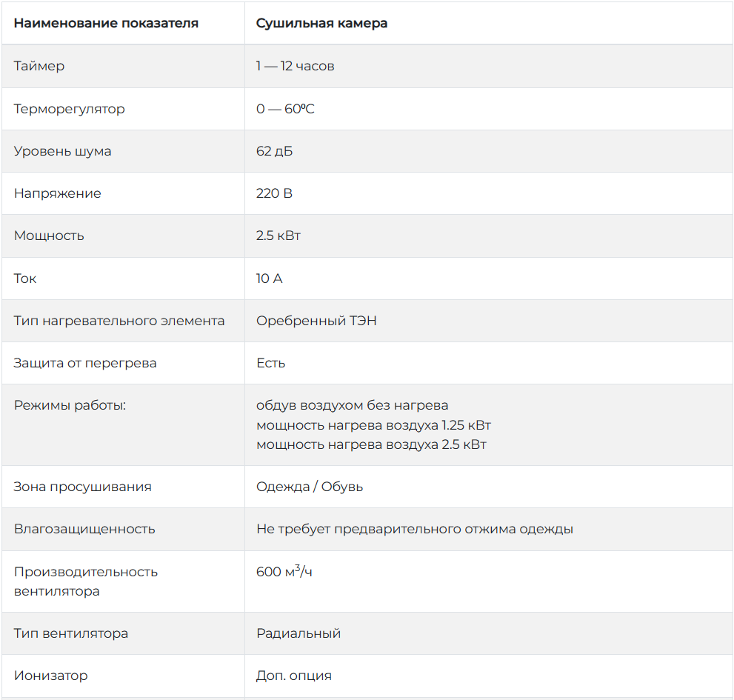The height and width of the screenshot is (700, 734).
Task: Click the 'Радиальный' fan type cell
Action: tap(298, 633)
